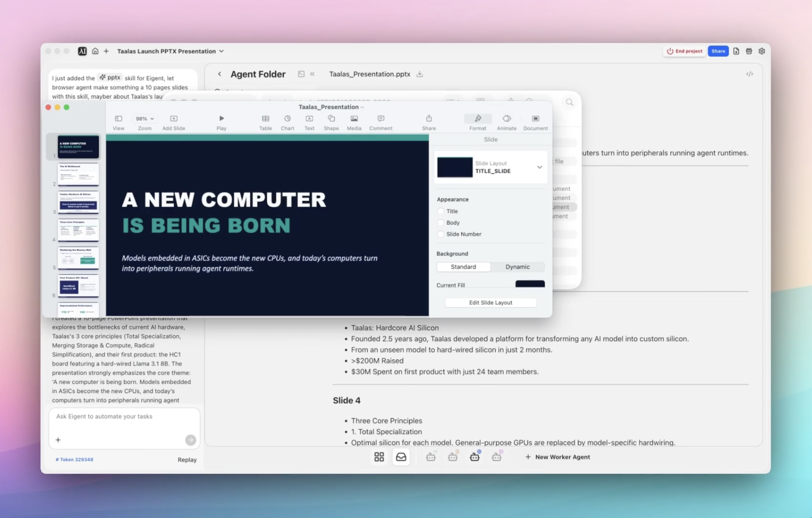Open the inbox tray icon in bottom bar

pyautogui.click(x=401, y=457)
